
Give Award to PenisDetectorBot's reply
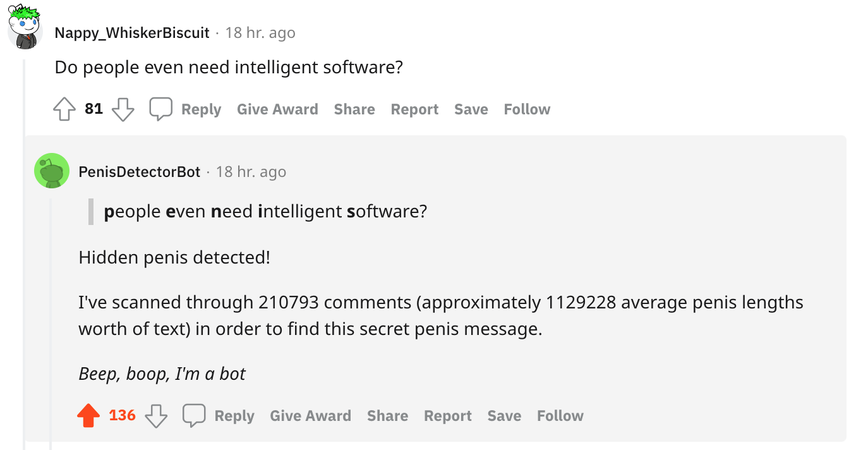coord(310,416)
